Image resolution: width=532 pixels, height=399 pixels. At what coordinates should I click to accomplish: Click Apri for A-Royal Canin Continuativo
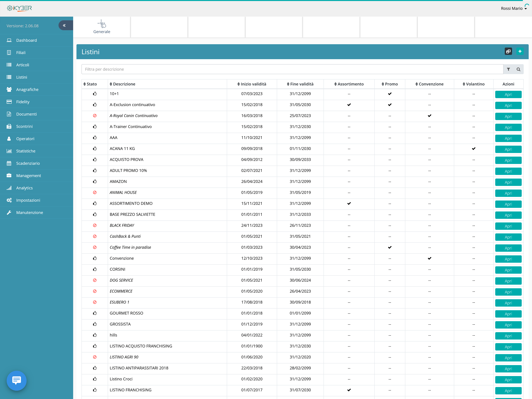pos(508,116)
